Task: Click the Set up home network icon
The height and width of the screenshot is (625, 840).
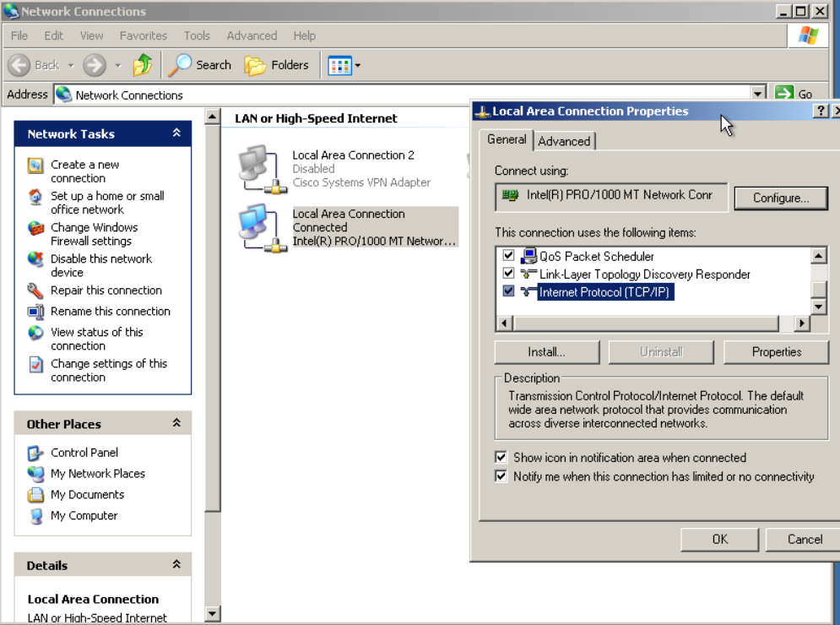Action: (x=35, y=197)
